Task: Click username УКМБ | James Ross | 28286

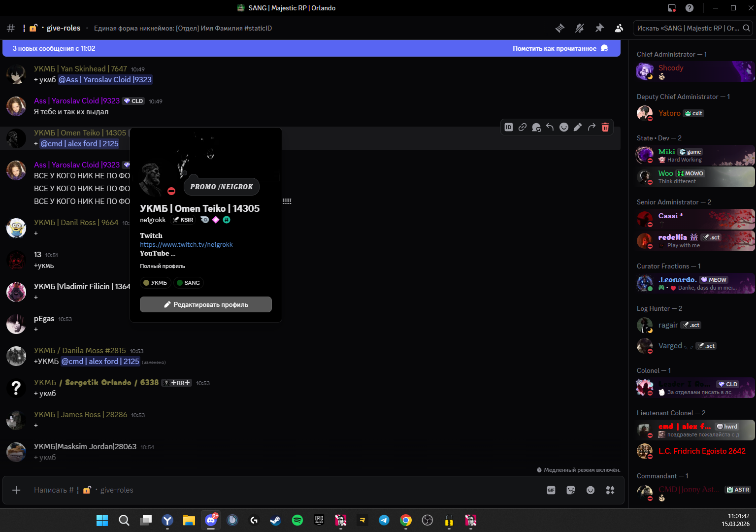Action: [x=80, y=415]
